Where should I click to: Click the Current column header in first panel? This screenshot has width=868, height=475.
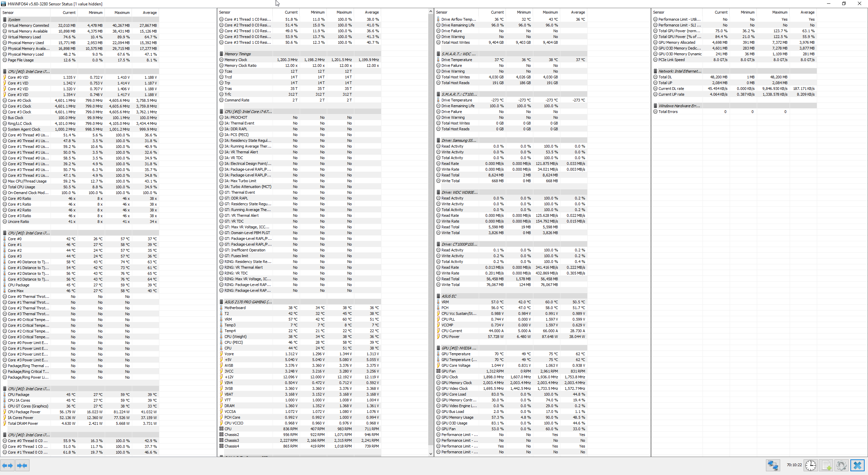pyautogui.click(x=69, y=13)
